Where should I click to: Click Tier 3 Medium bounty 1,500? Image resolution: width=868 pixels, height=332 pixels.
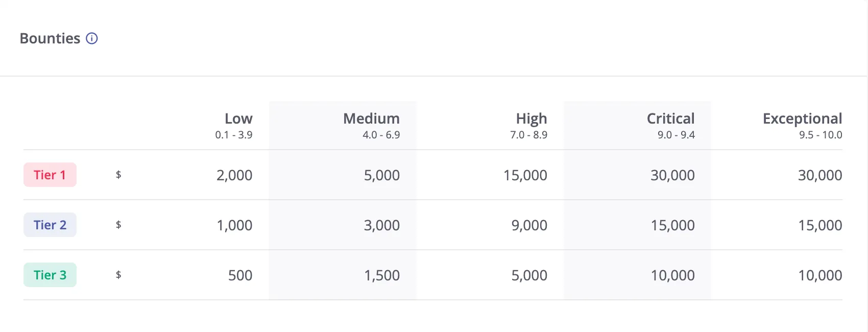point(381,275)
